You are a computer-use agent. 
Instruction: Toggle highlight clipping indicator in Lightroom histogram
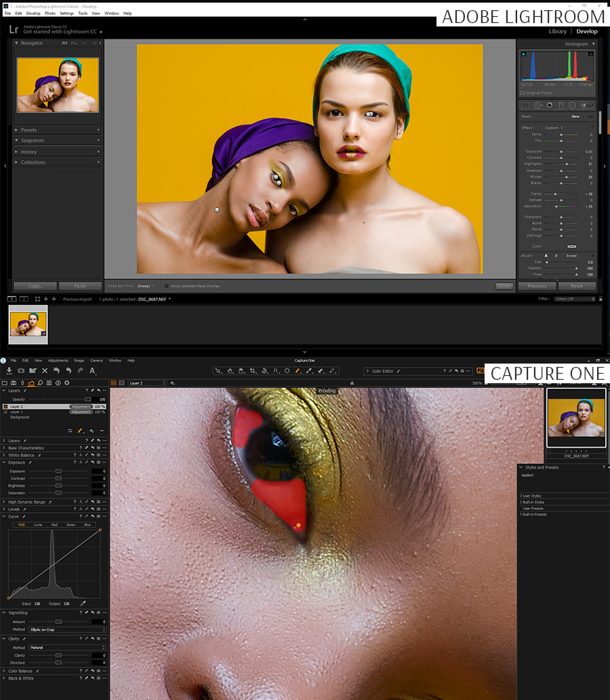(591, 54)
